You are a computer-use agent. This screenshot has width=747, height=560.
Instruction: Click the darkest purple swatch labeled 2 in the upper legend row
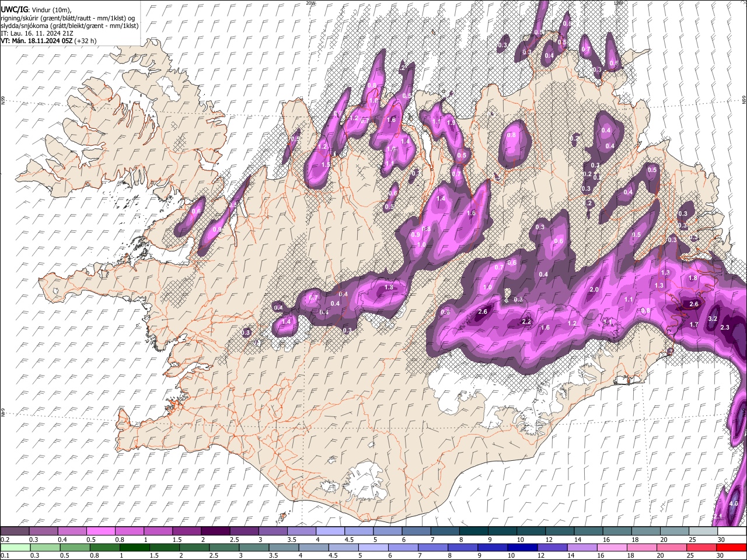tap(215, 531)
